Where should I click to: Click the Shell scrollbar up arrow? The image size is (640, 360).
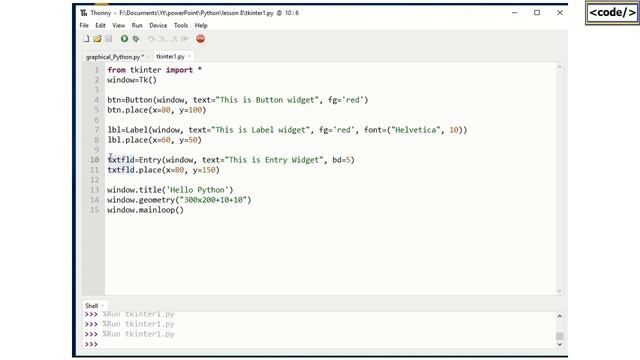[x=560, y=316]
